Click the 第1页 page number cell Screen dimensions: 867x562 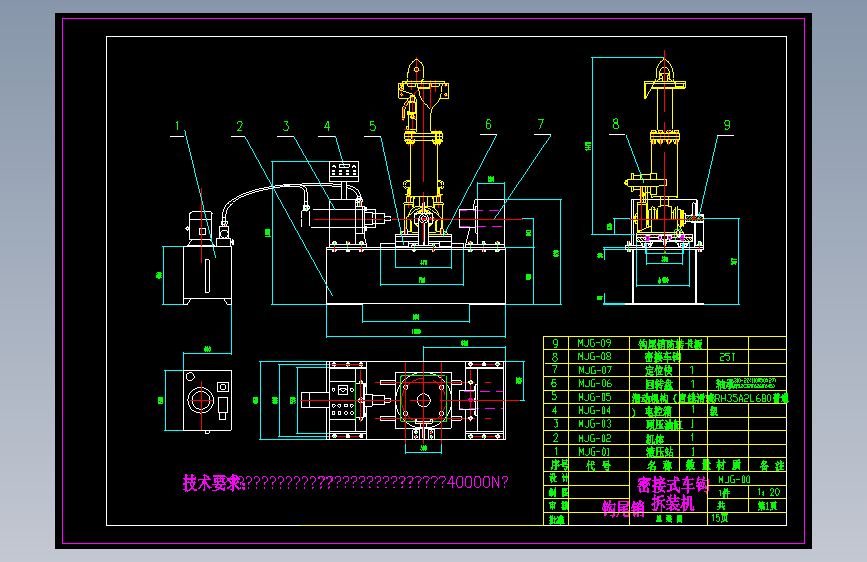click(x=767, y=506)
